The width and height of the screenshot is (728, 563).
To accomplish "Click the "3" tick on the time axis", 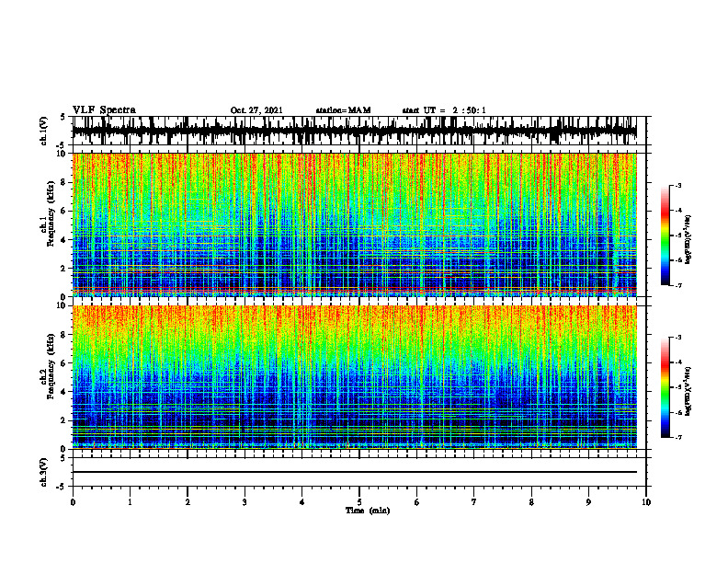I will [245, 502].
